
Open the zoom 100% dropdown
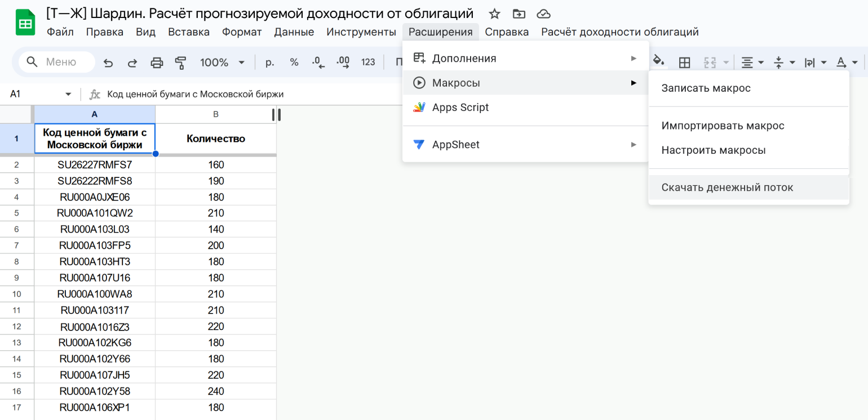click(x=223, y=62)
